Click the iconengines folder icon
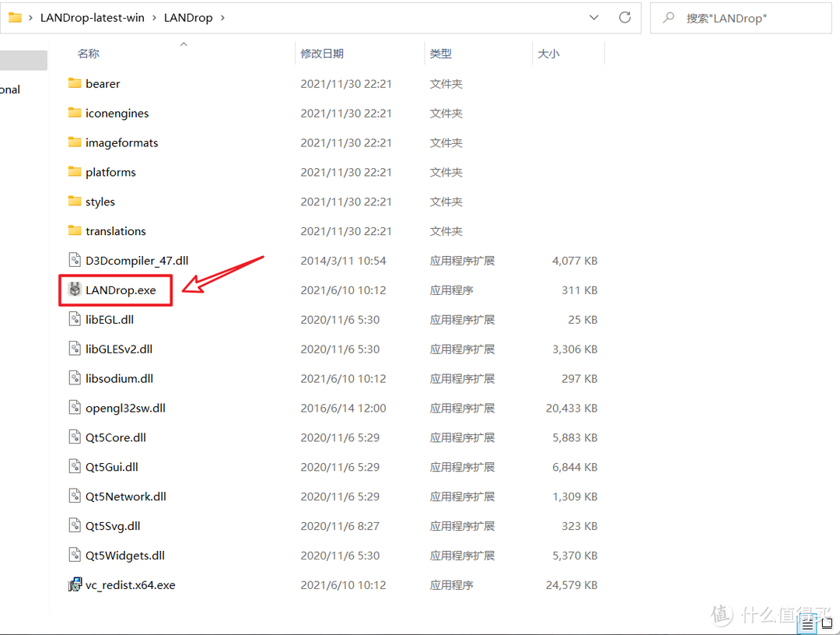 click(x=75, y=113)
